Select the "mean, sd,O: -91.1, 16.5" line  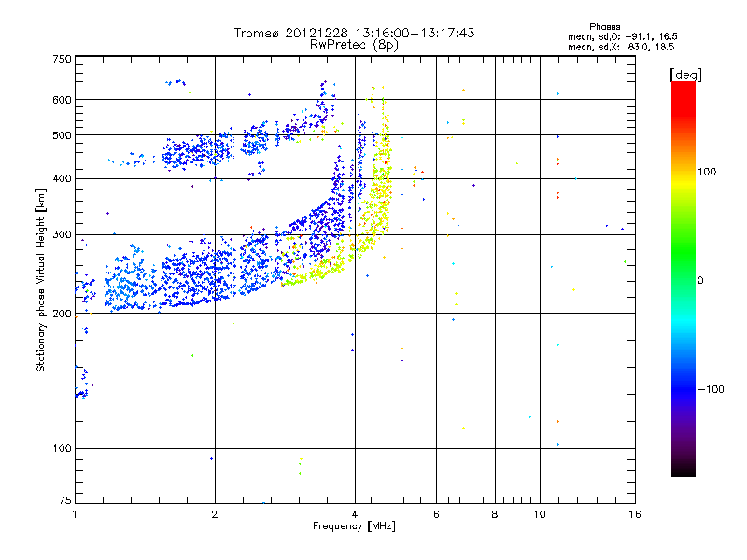coord(622,36)
